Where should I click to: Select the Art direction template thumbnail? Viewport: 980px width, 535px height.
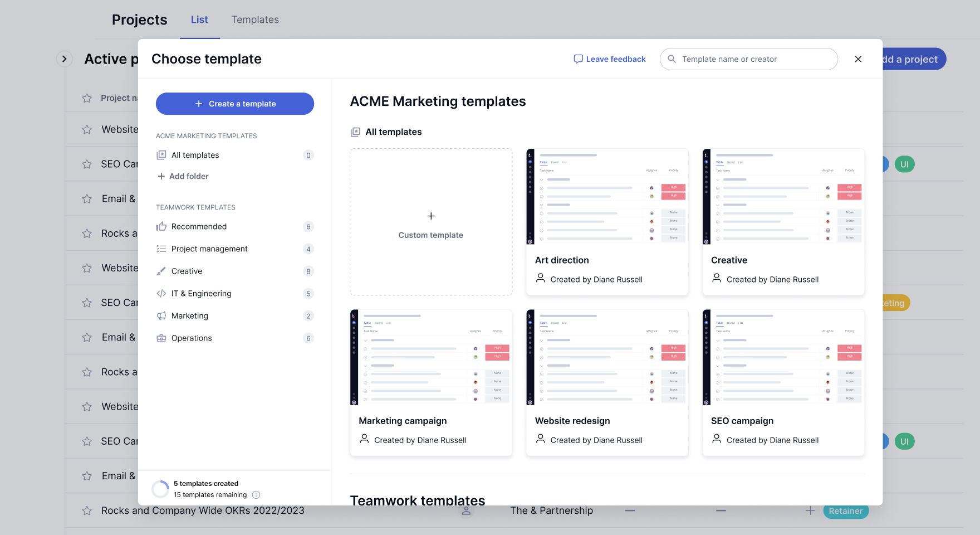pos(607,197)
